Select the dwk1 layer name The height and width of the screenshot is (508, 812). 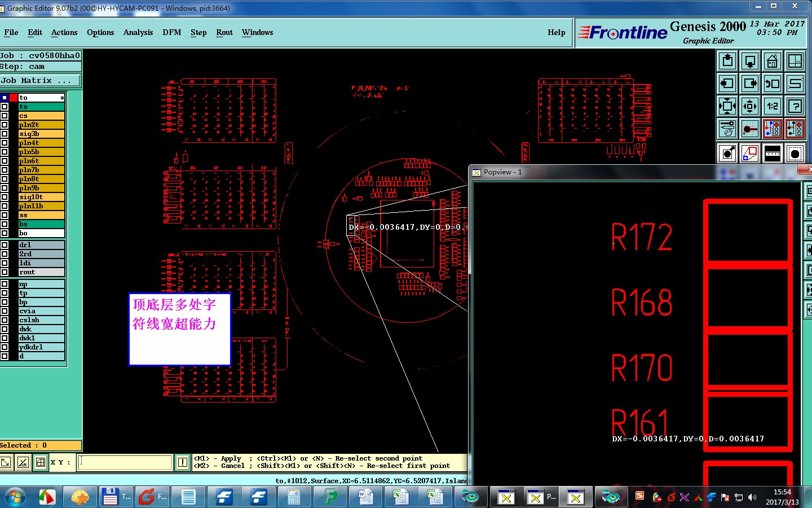41,338
